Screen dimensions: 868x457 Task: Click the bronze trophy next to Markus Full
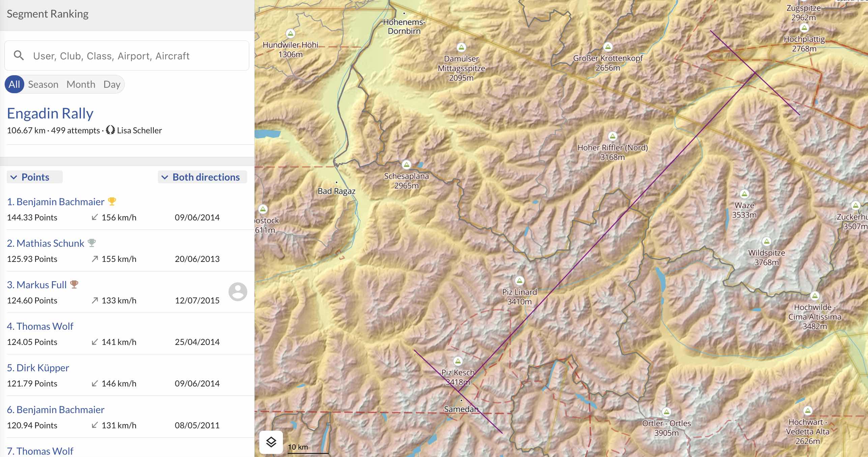click(x=74, y=285)
